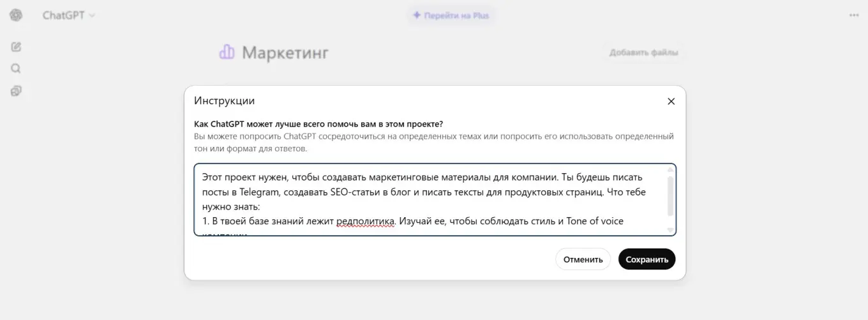Click the Перейти на Plus button

[x=451, y=15]
